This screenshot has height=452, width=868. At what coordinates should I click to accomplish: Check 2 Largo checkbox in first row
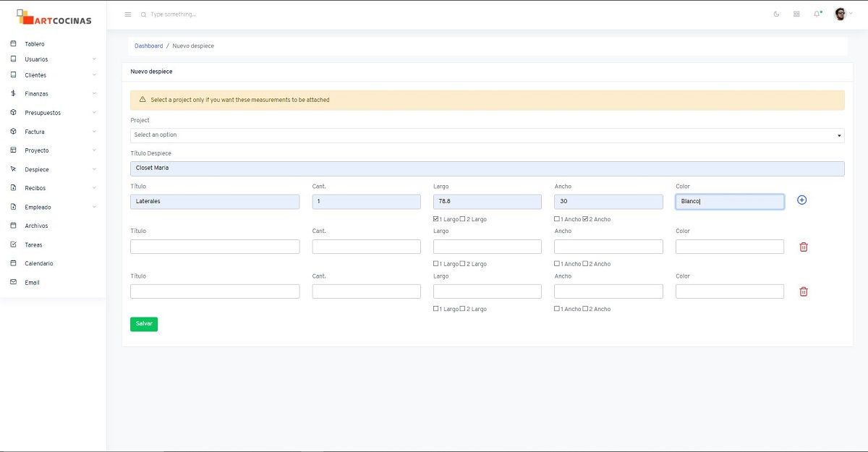point(463,219)
